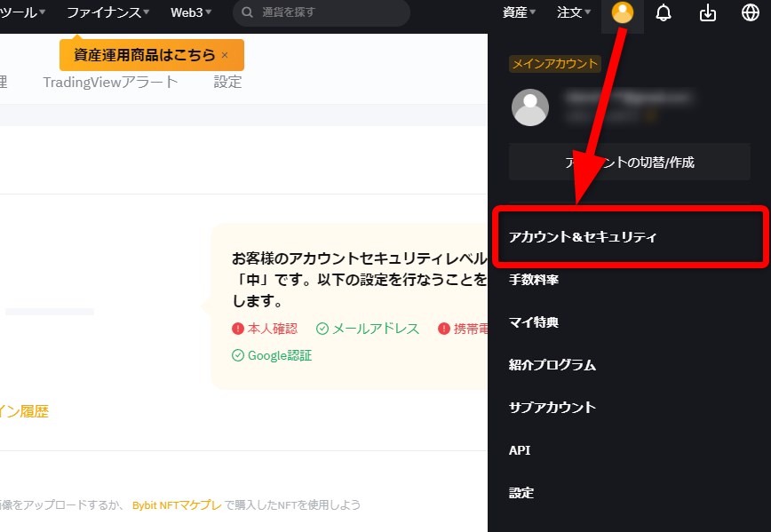Click the アカウントの切替/作成 button
This screenshot has width=771, height=532.
(x=629, y=162)
